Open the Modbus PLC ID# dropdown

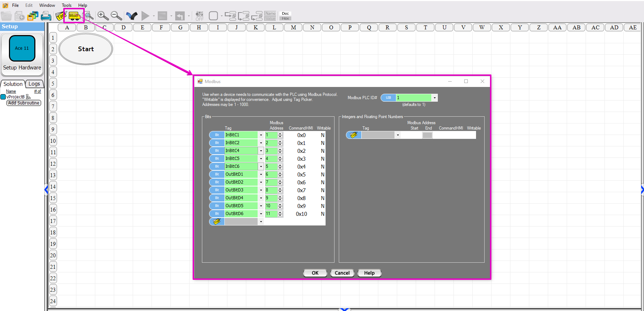435,98
